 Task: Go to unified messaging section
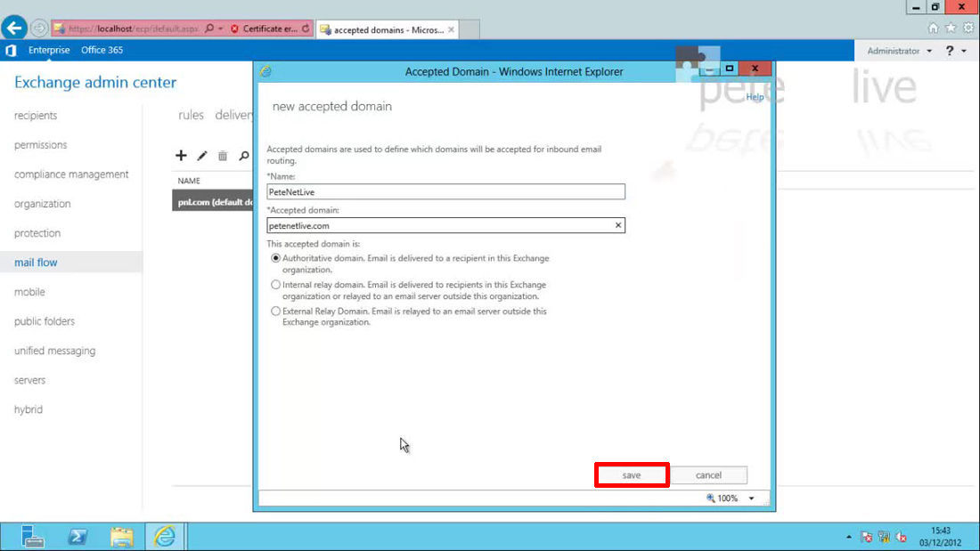(x=55, y=351)
